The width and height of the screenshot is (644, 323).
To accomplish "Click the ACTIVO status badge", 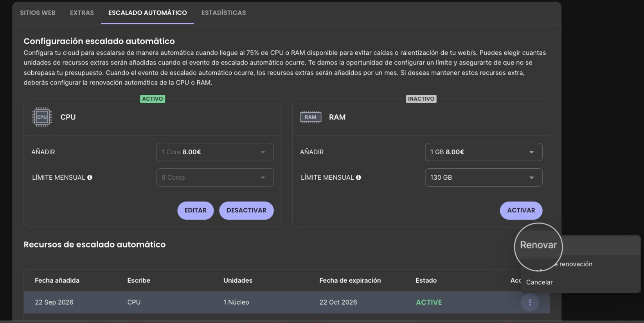I will 153,99.
